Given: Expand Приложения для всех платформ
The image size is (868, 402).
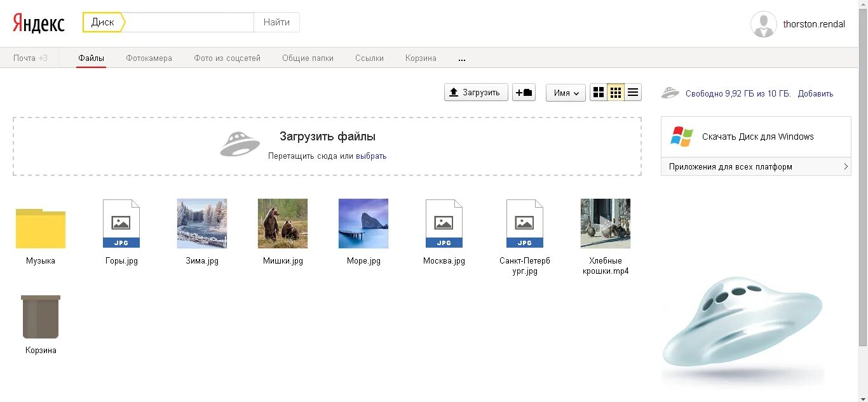Looking at the screenshot, I should (756, 167).
